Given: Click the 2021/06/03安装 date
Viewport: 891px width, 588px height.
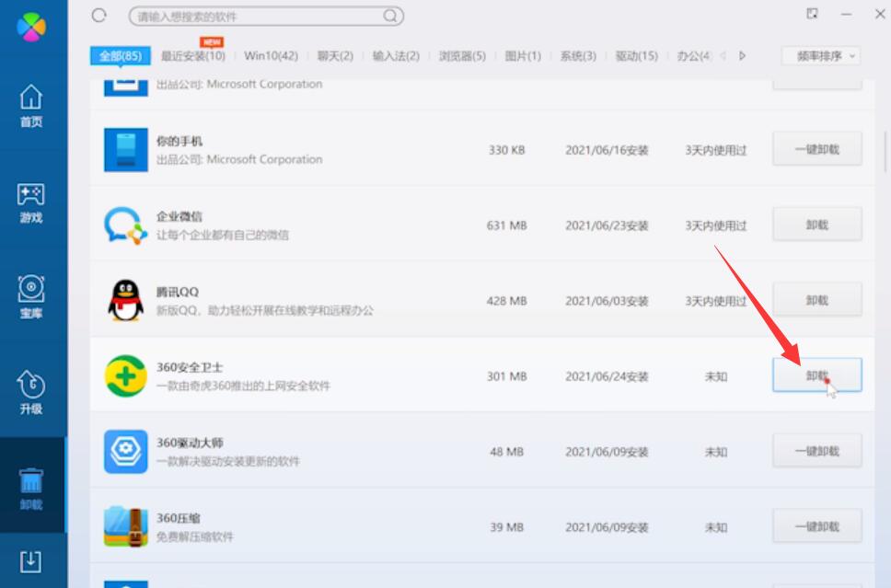Looking at the screenshot, I should (607, 301).
